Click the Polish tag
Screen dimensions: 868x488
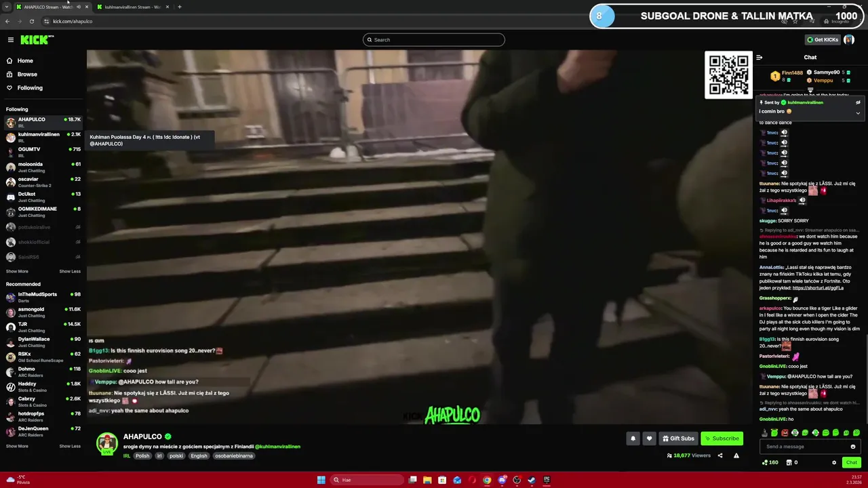tap(142, 456)
